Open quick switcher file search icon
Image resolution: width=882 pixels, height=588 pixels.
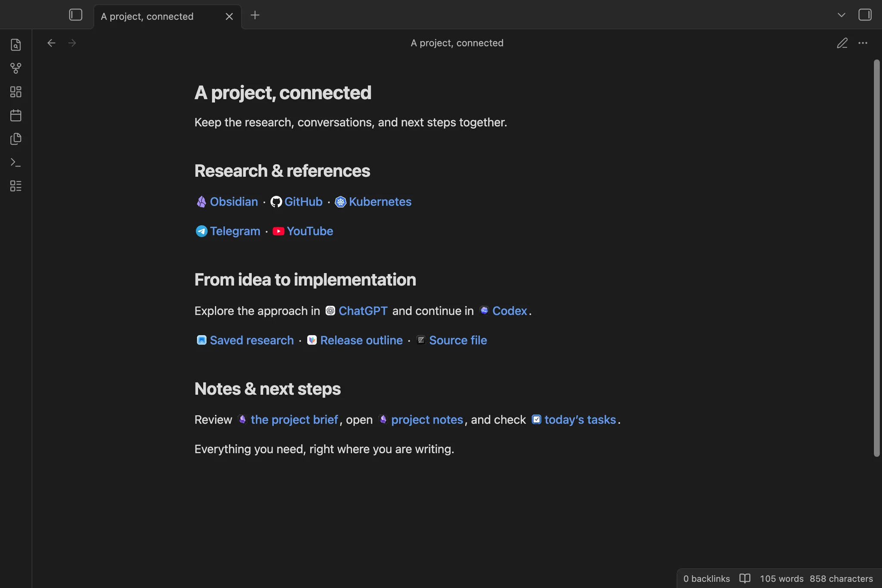(16, 45)
